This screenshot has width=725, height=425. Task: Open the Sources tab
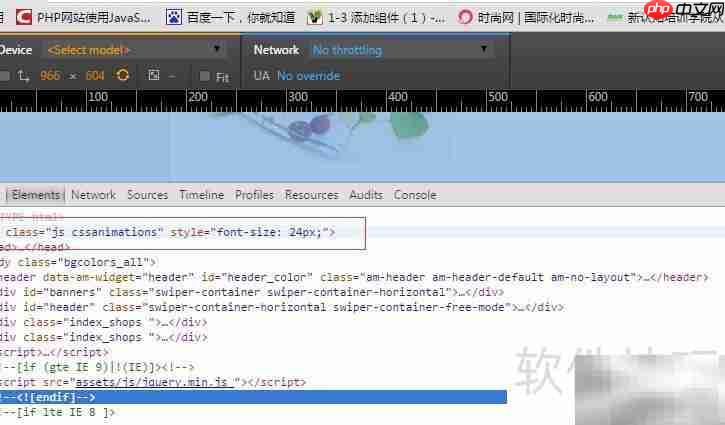pyautogui.click(x=147, y=195)
